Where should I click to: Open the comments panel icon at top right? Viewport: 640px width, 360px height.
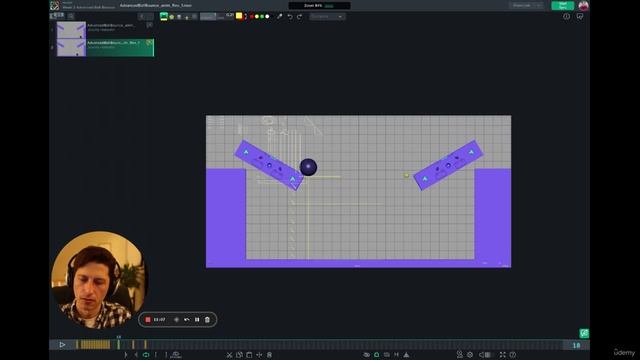580,16
